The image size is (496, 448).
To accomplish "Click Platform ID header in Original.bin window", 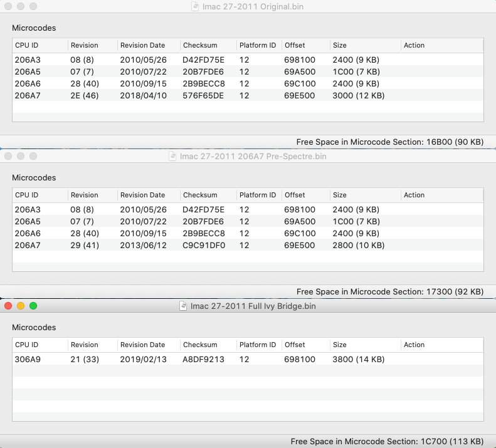I will point(260,45).
